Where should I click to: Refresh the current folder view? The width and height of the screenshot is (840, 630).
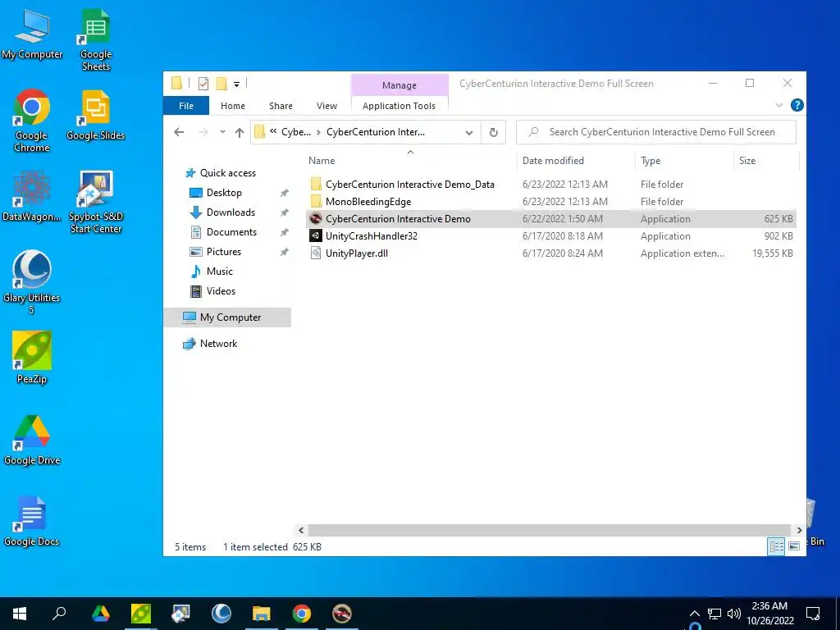[493, 132]
